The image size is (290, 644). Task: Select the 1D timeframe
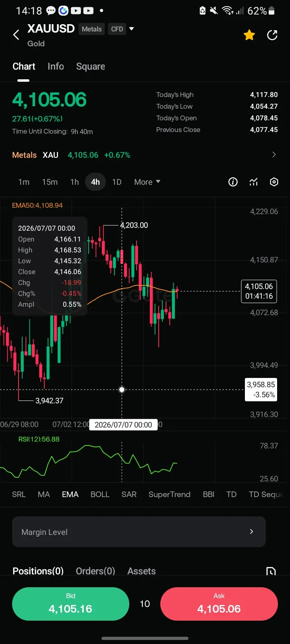click(117, 182)
